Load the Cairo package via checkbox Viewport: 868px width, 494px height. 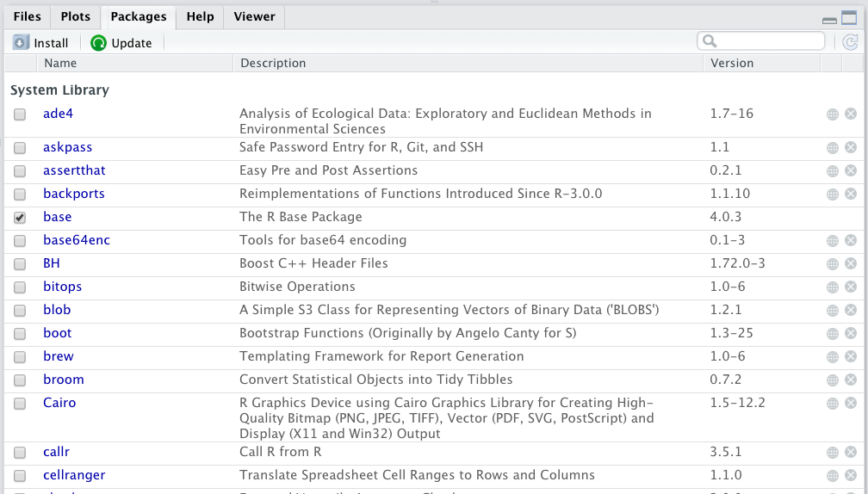tap(20, 404)
